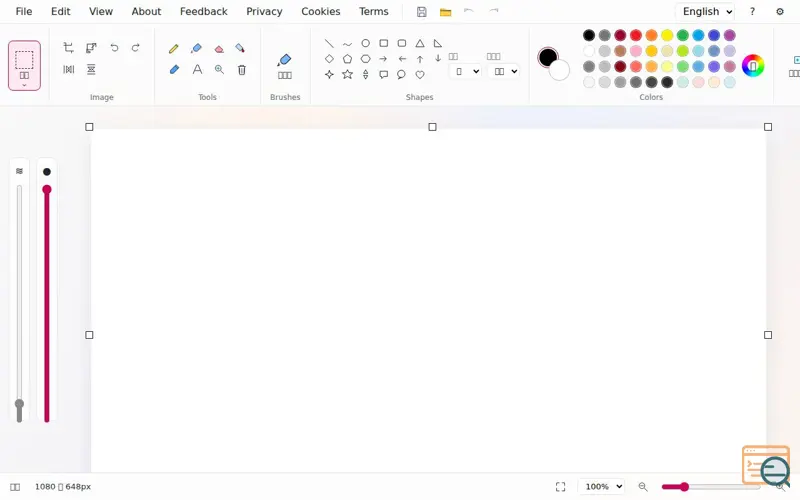
Task: Click the redo arrow in the menu bar
Action: click(x=493, y=11)
